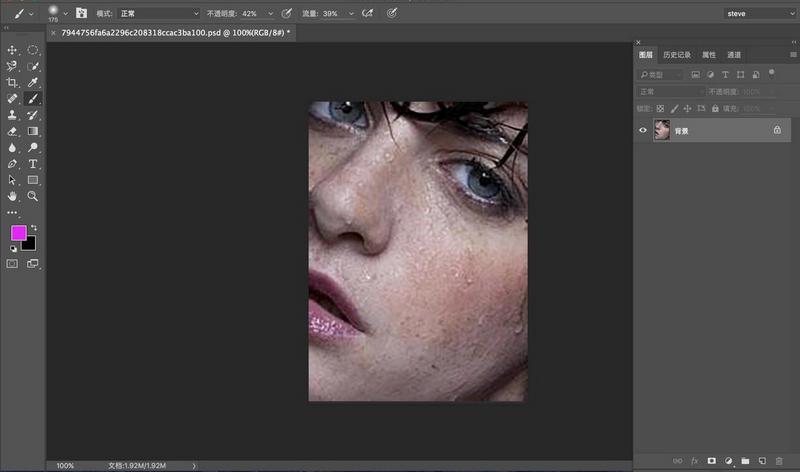Open the steve workspace dropdown
Screen dimensions: 800x472
(x=758, y=13)
